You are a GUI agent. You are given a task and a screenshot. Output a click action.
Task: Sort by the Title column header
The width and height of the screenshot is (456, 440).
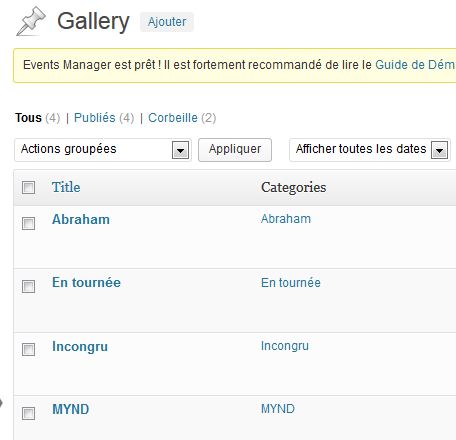[66, 187]
